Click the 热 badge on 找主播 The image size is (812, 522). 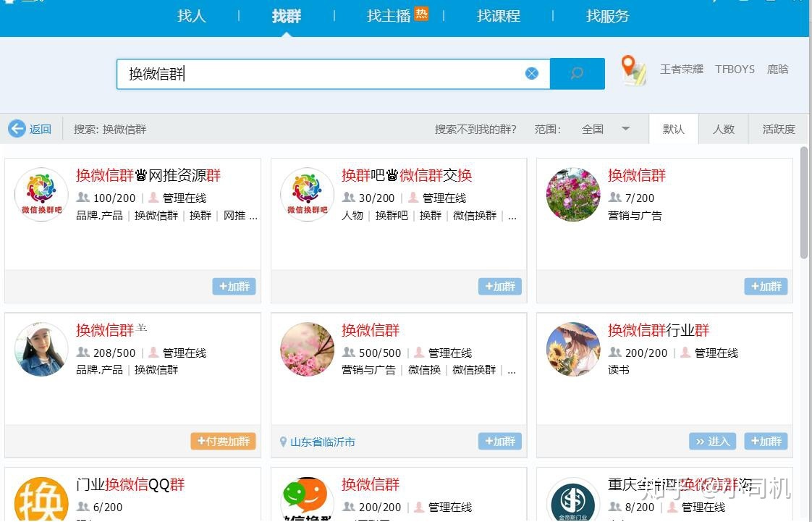tap(421, 13)
